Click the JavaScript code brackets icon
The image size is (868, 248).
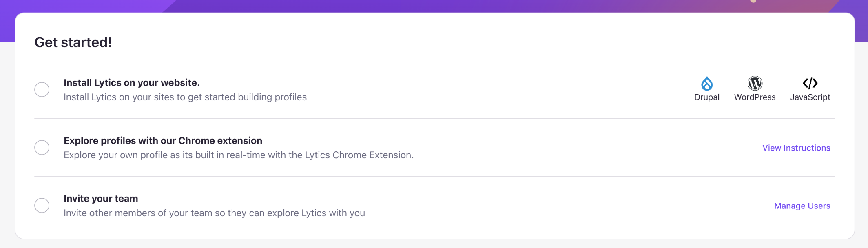[x=810, y=83]
